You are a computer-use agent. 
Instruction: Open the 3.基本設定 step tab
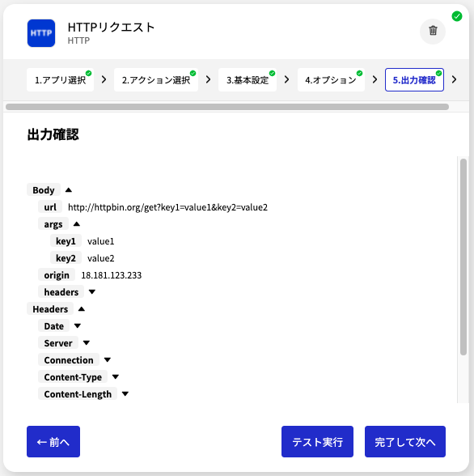coord(248,80)
